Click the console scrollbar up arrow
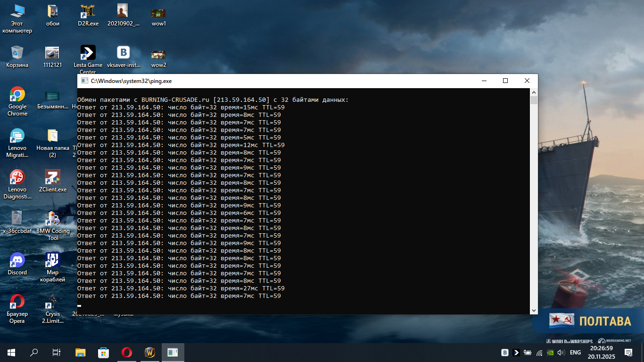Screen dimensions: 644x362 pyautogui.click(x=534, y=92)
